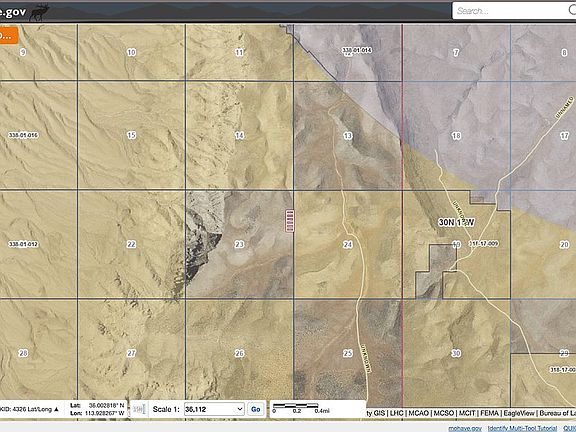This screenshot has height=432, width=576.
Task: Click the FEMA attribution text
Action: click(x=489, y=413)
